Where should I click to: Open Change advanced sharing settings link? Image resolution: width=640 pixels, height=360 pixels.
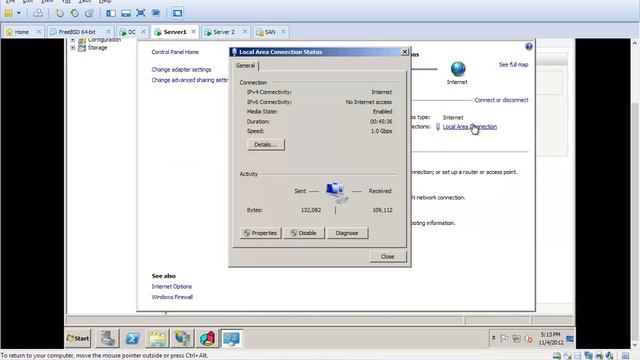[190, 80]
